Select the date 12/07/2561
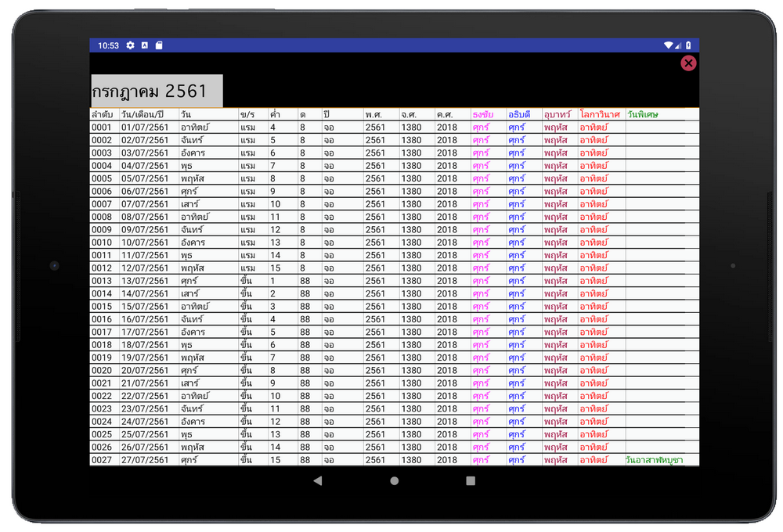 [x=145, y=268]
